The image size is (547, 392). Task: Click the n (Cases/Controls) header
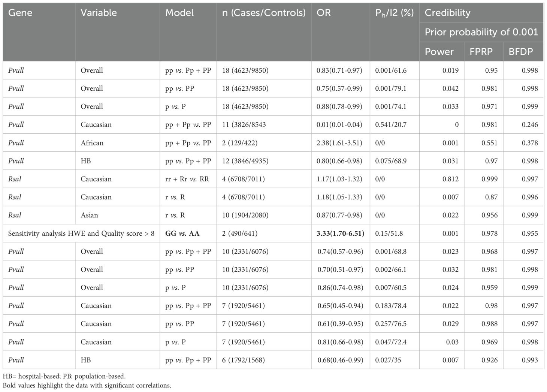(x=264, y=13)
